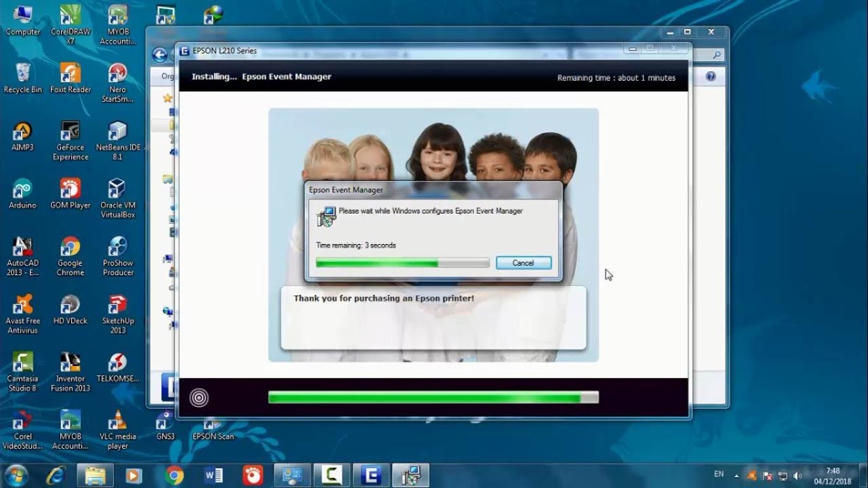The height and width of the screenshot is (488, 868).
Task: Open Internet Explorer from the taskbar
Action: coord(55,475)
